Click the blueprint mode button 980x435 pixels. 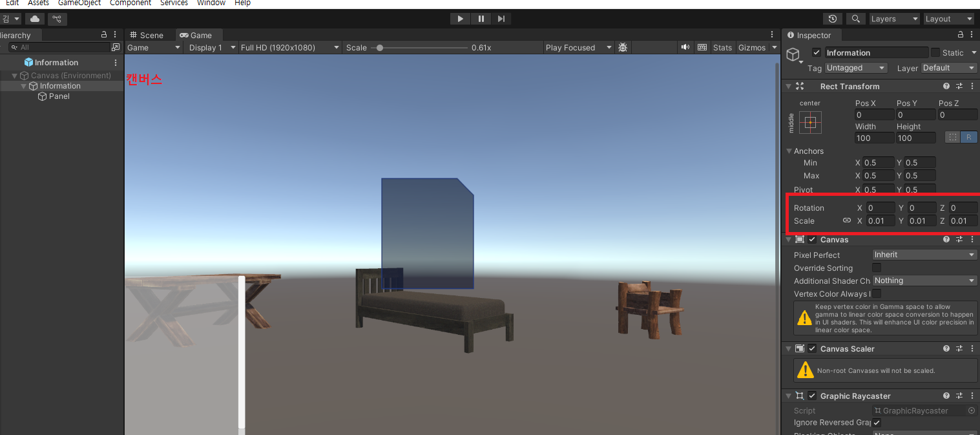[953, 137]
